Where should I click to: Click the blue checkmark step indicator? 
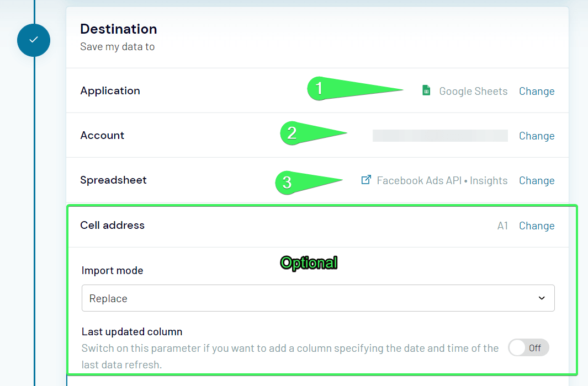point(33,40)
